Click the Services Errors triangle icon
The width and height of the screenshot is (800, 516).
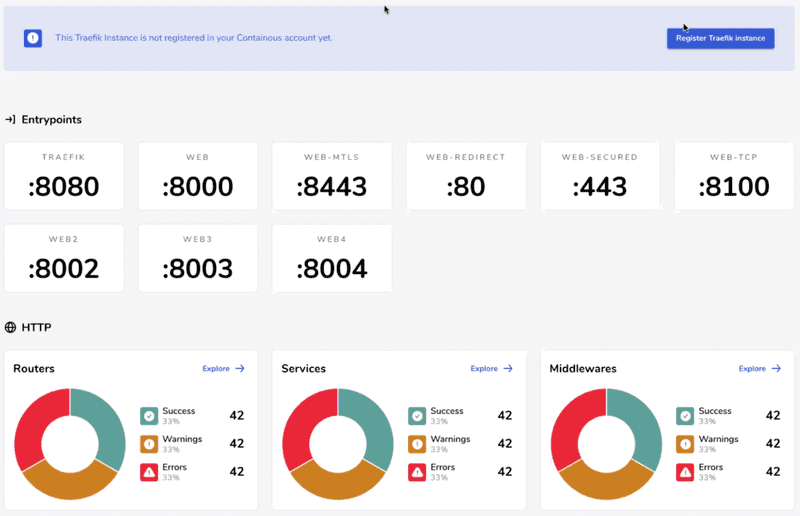point(417,472)
